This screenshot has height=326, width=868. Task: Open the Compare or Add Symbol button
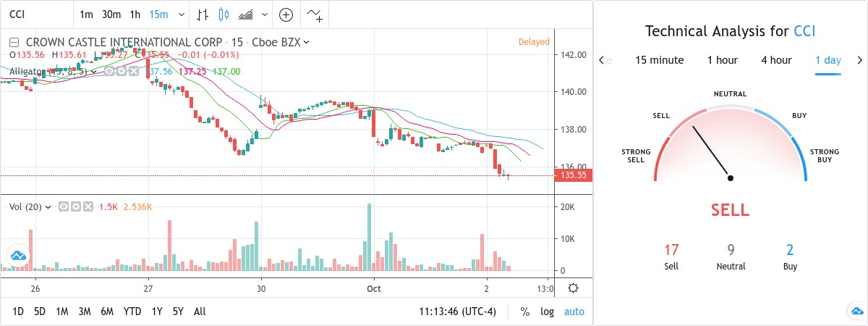[x=286, y=14]
